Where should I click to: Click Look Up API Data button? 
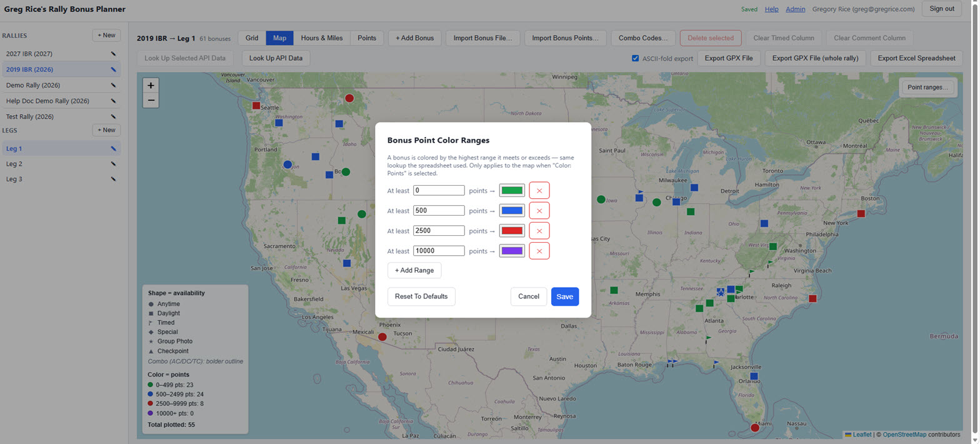pos(276,58)
